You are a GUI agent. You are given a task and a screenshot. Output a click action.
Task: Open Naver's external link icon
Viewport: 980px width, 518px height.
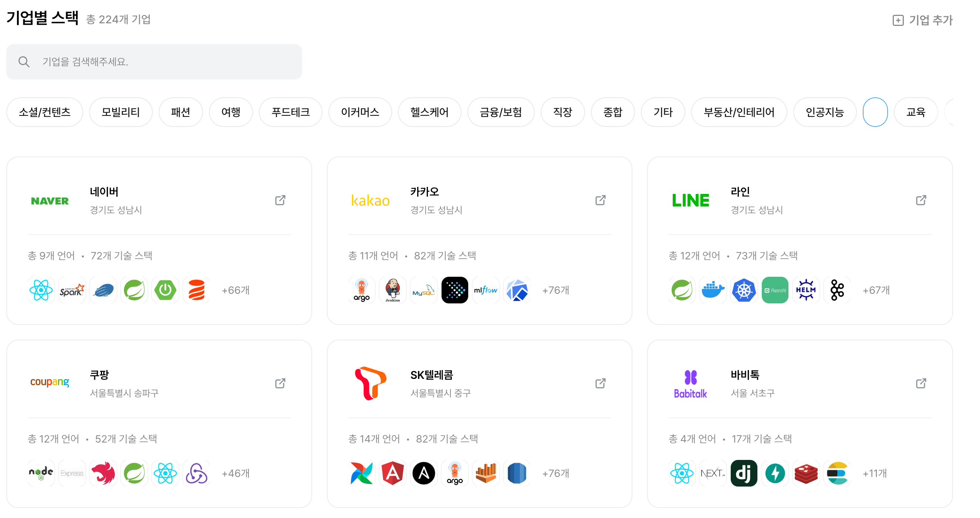[280, 200]
